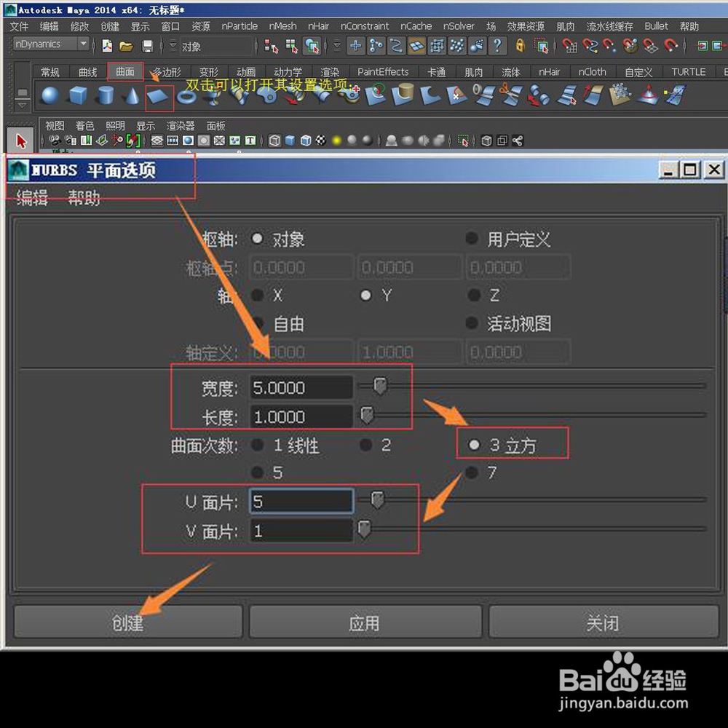Image resolution: width=728 pixels, height=728 pixels.
Task: Switch to the 曲面 shelf tab
Action: tap(125, 72)
